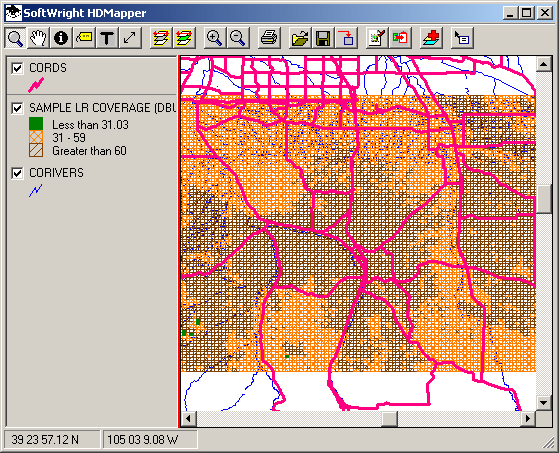Add a layer with red plus icon
The image size is (559, 453).
[431, 38]
